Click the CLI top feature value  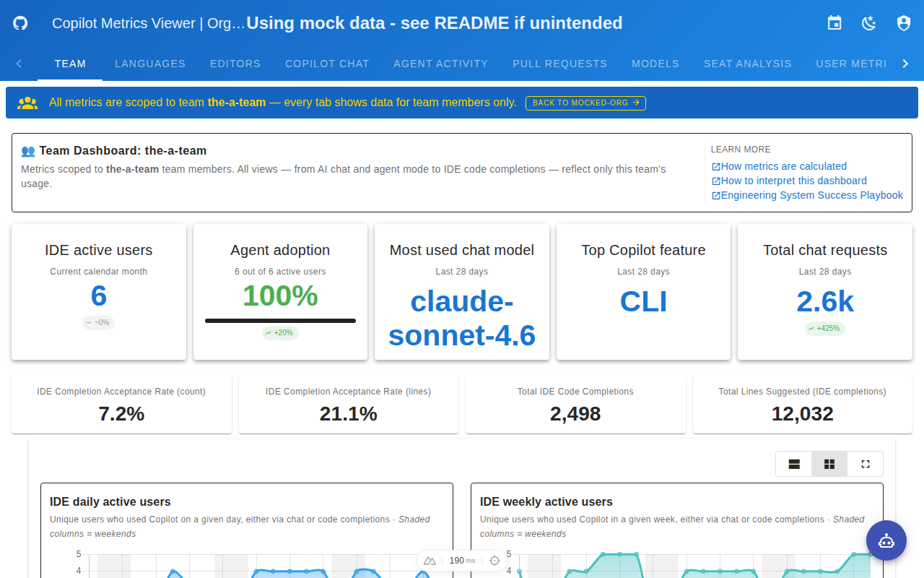point(643,301)
